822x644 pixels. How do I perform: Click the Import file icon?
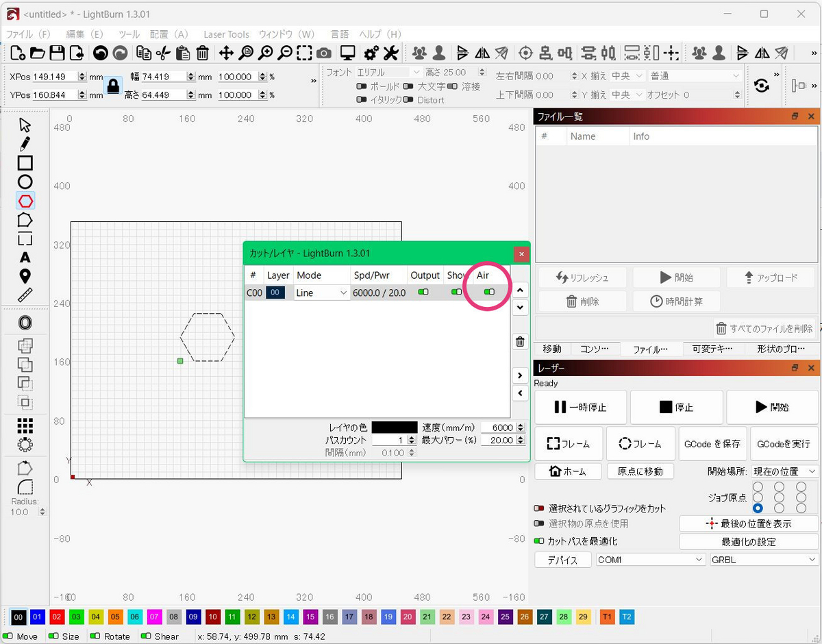point(77,53)
